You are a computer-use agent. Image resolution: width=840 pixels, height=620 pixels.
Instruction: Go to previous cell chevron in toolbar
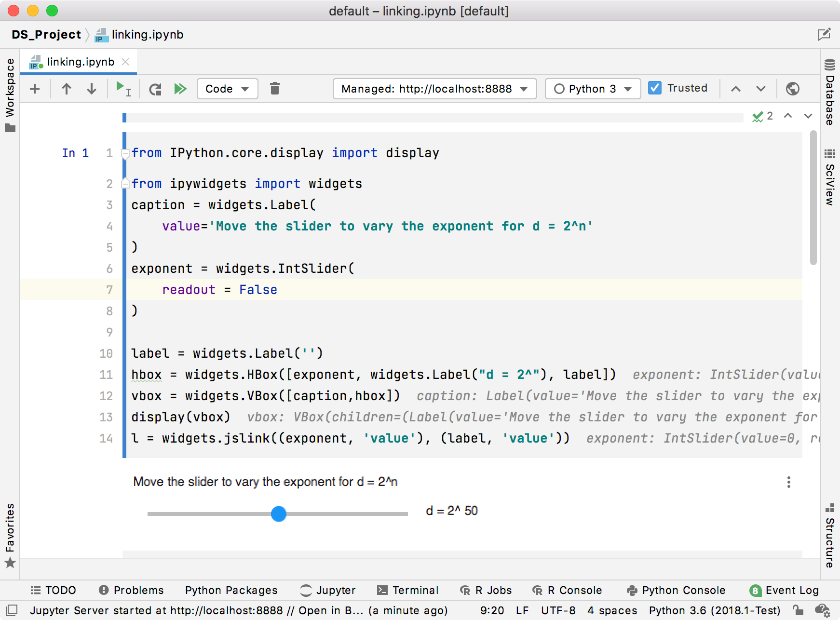(736, 89)
